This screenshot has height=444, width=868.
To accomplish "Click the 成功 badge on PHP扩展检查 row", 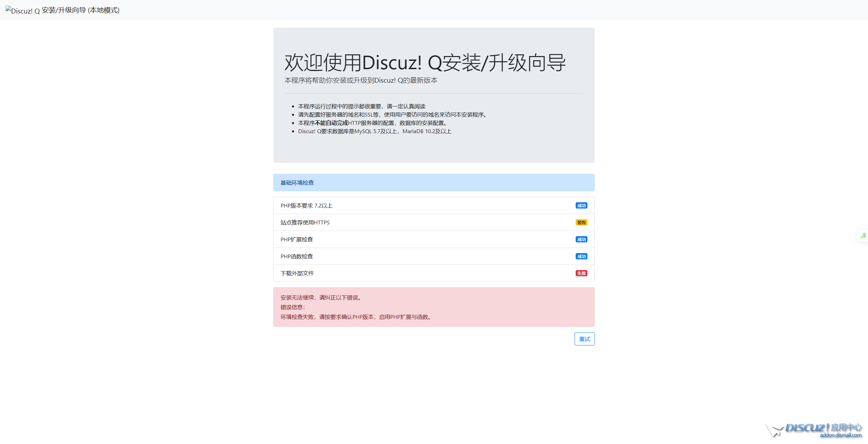I will [x=582, y=240].
